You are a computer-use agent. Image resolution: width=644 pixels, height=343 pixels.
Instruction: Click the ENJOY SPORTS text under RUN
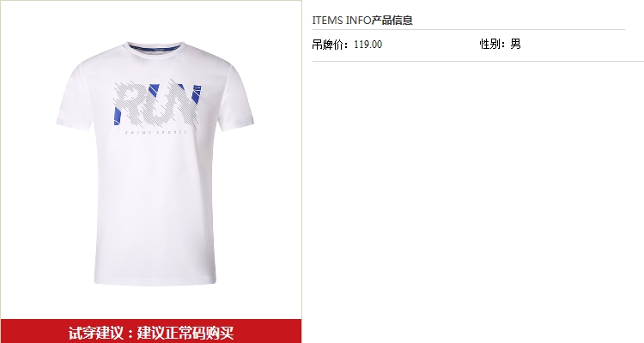[x=156, y=132]
